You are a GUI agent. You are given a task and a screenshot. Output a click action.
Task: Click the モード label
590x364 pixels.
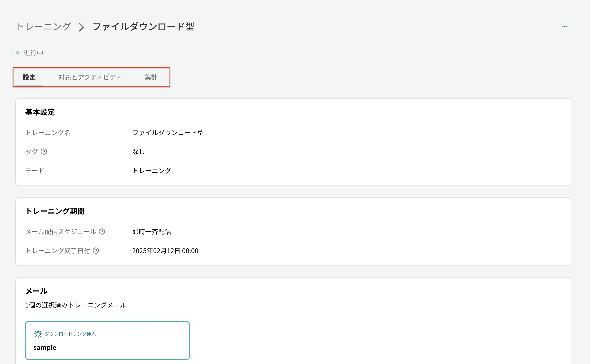point(35,171)
